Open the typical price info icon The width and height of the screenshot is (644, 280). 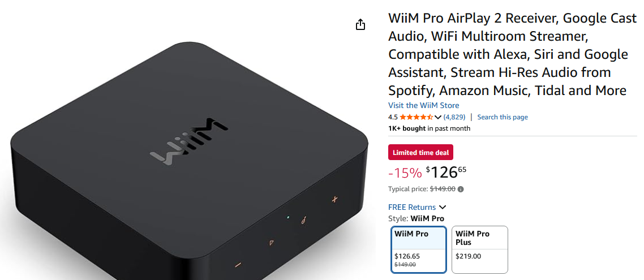pyautogui.click(x=461, y=189)
